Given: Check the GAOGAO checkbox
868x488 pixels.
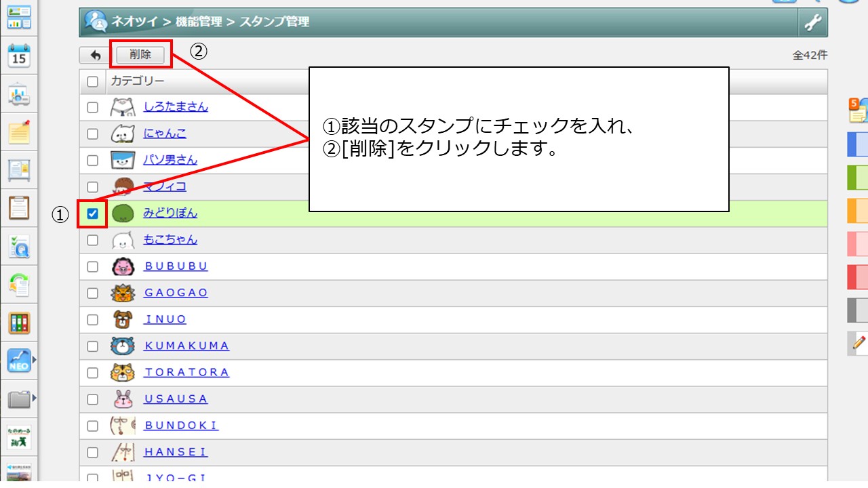Looking at the screenshot, I should click(93, 293).
